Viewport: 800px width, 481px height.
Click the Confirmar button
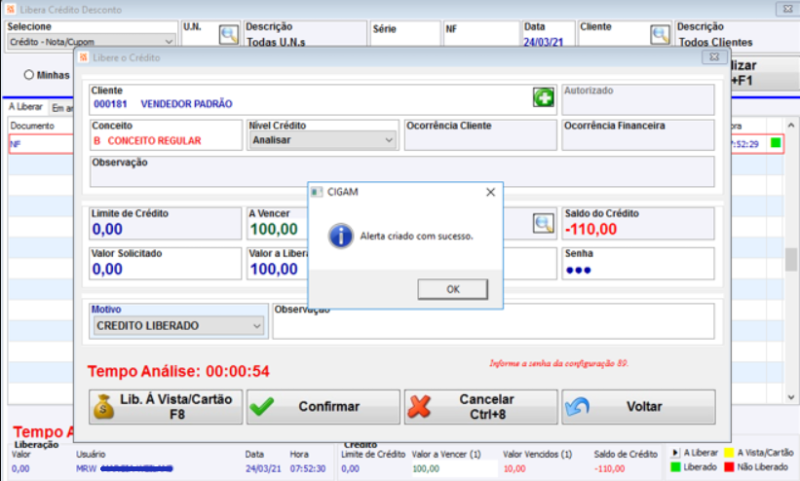[323, 407]
